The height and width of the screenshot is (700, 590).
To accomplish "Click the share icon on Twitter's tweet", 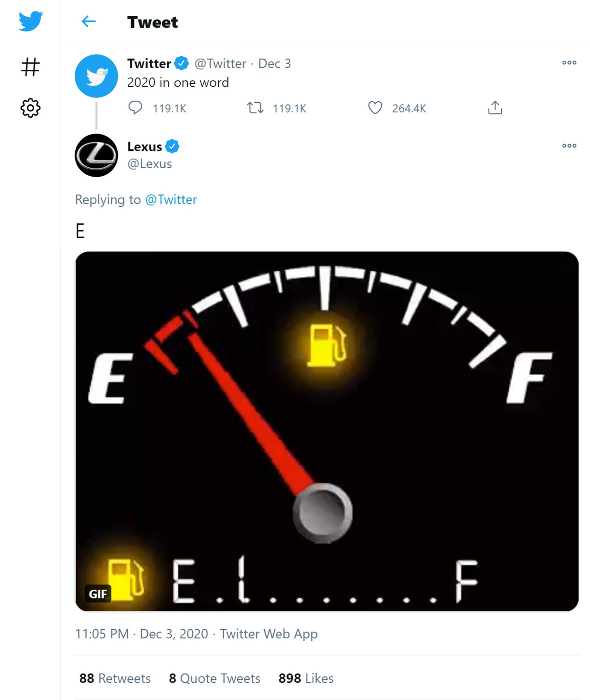I will pyautogui.click(x=495, y=108).
